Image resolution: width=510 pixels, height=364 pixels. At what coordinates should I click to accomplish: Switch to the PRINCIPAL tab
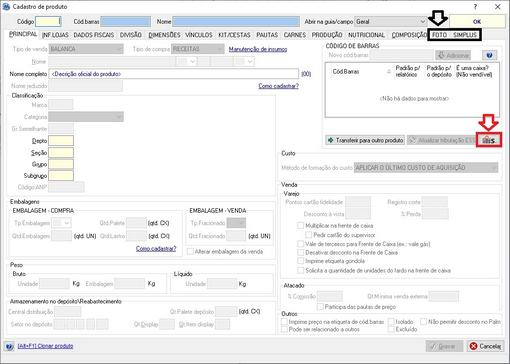[x=23, y=34]
